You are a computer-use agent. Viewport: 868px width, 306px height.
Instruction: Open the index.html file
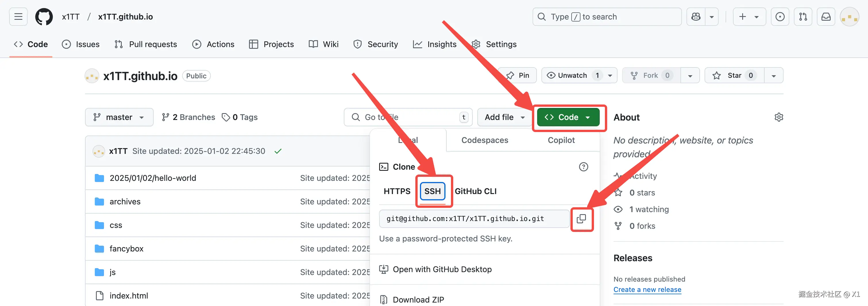click(129, 296)
